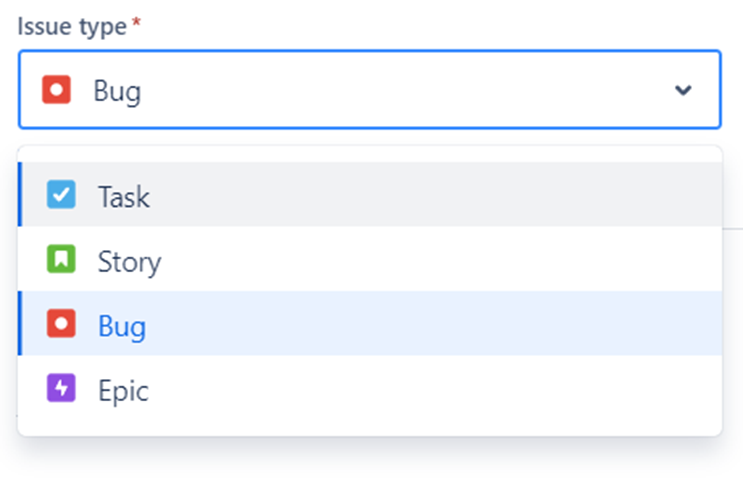The width and height of the screenshot is (743, 478).
Task: Select the Epic option text
Action: 123,391
